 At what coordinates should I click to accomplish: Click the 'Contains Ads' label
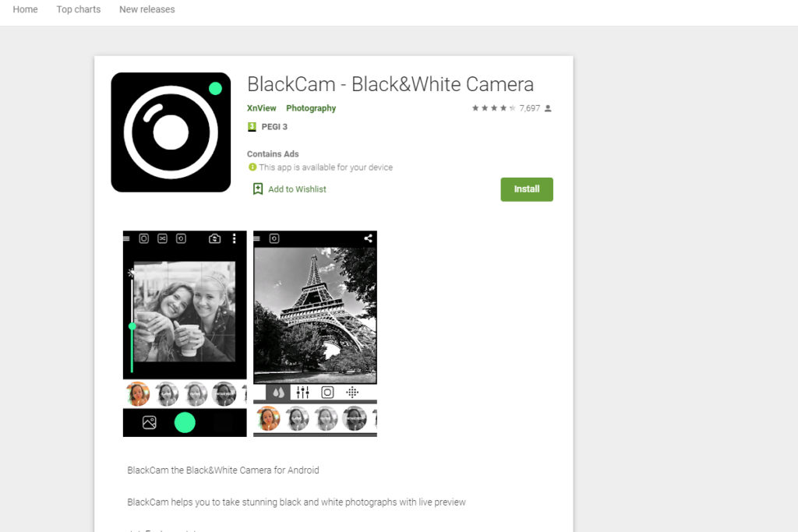(x=273, y=153)
